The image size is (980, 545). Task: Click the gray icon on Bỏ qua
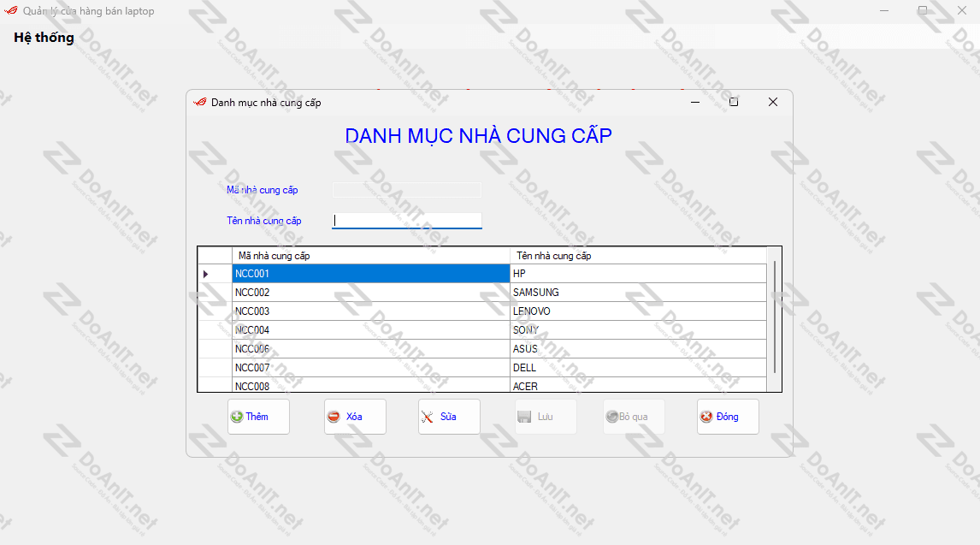click(612, 417)
